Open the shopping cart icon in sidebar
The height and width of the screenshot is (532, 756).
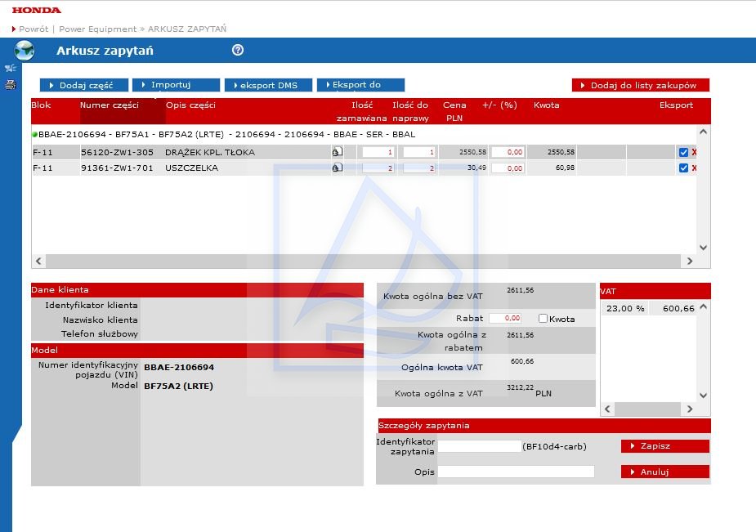[11, 69]
